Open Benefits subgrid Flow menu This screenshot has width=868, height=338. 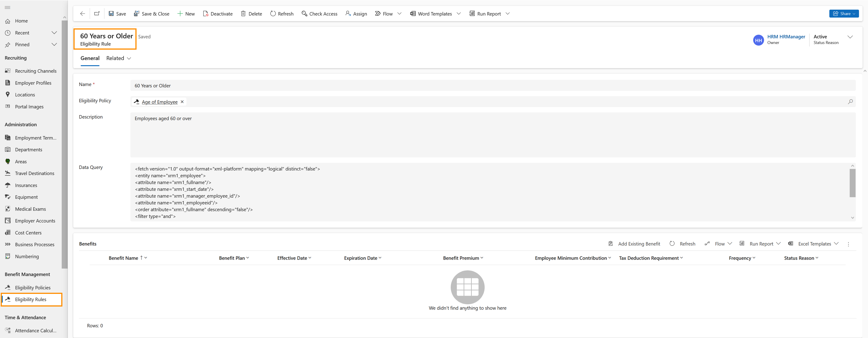[x=718, y=244]
